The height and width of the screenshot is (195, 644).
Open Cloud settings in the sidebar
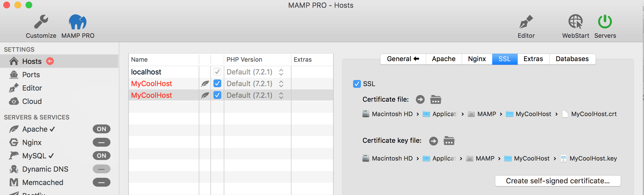tap(59, 101)
